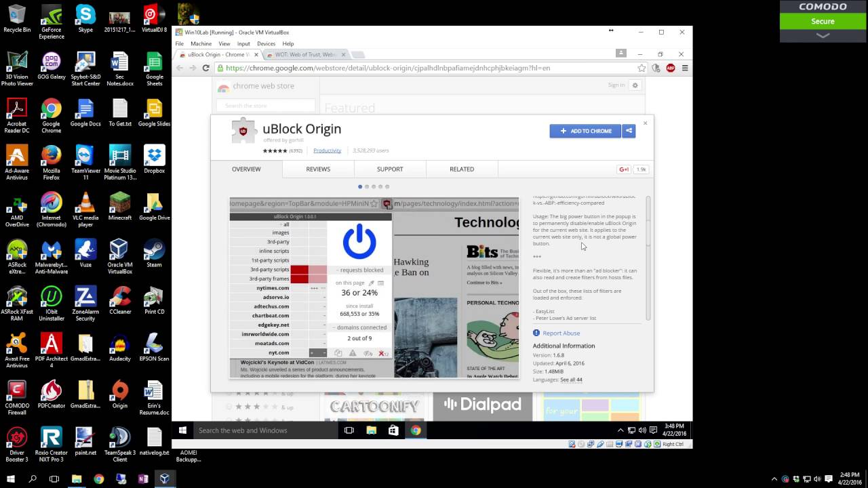Open the VirtualBox Input menu
This screenshot has width=868, height=488.
(243, 43)
